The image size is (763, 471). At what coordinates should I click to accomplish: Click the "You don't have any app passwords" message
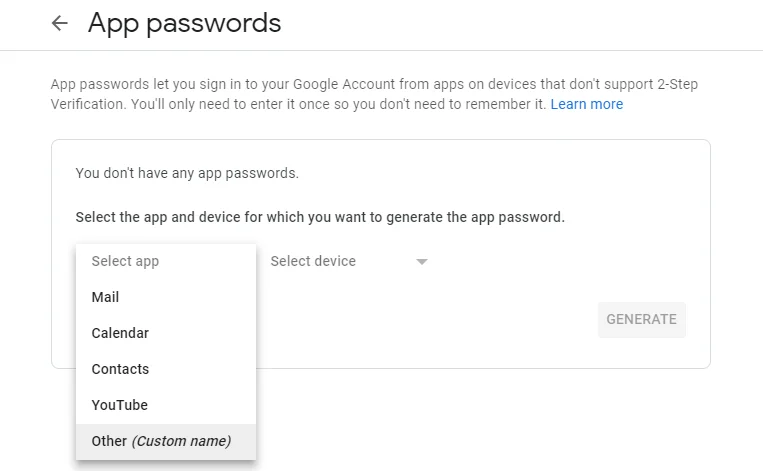pyautogui.click(x=187, y=173)
